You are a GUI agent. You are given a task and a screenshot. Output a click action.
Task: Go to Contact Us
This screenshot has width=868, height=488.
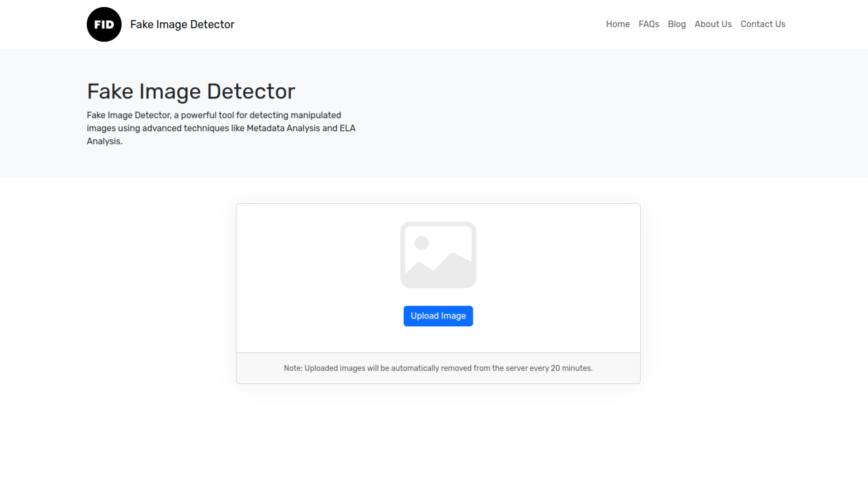click(763, 24)
